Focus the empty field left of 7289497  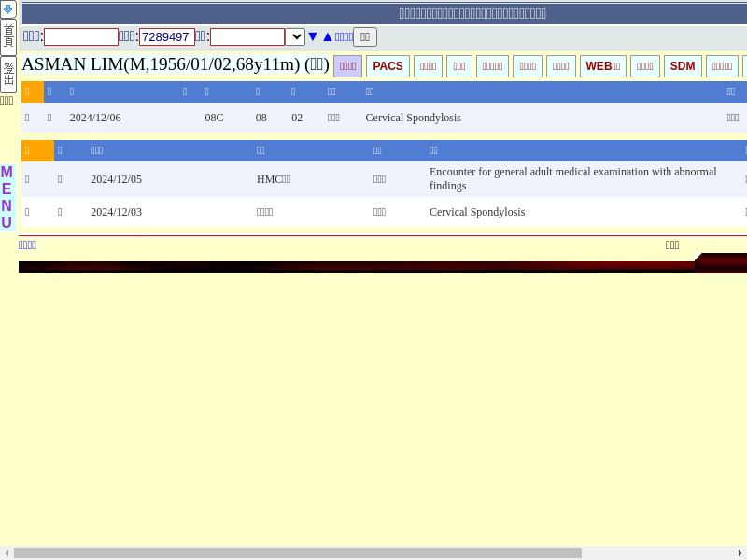click(81, 37)
